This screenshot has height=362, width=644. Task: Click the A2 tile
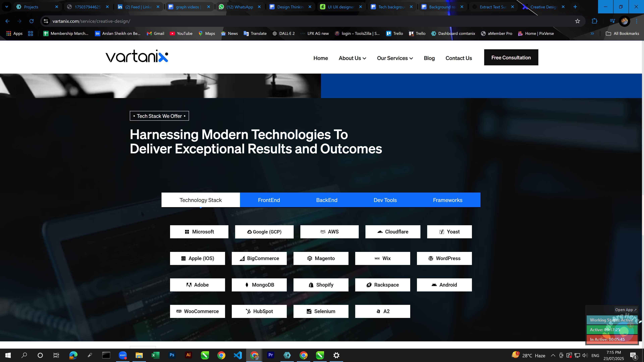(383, 311)
